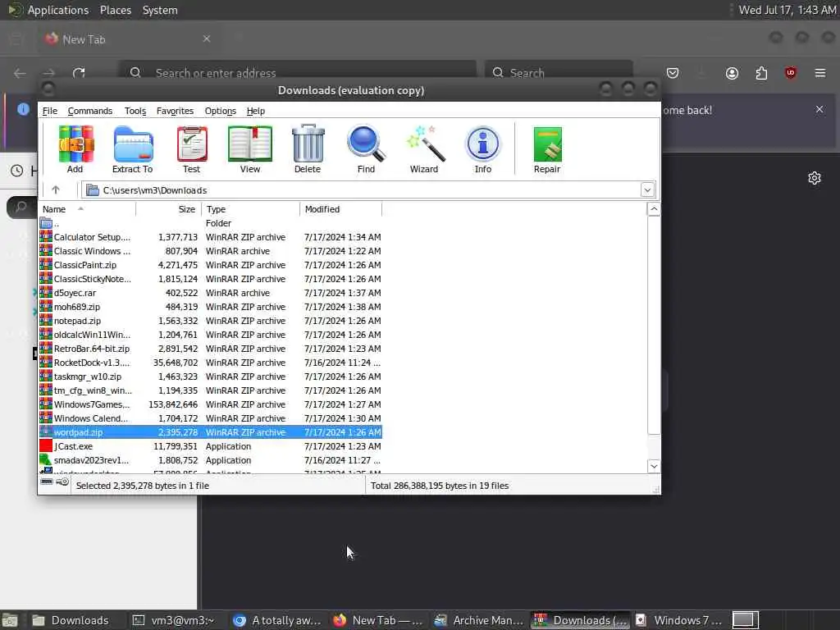Click the clock Wed Jul 17, 1:43 AM
Viewport: 840px width, 630px height.
tap(787, 10)
